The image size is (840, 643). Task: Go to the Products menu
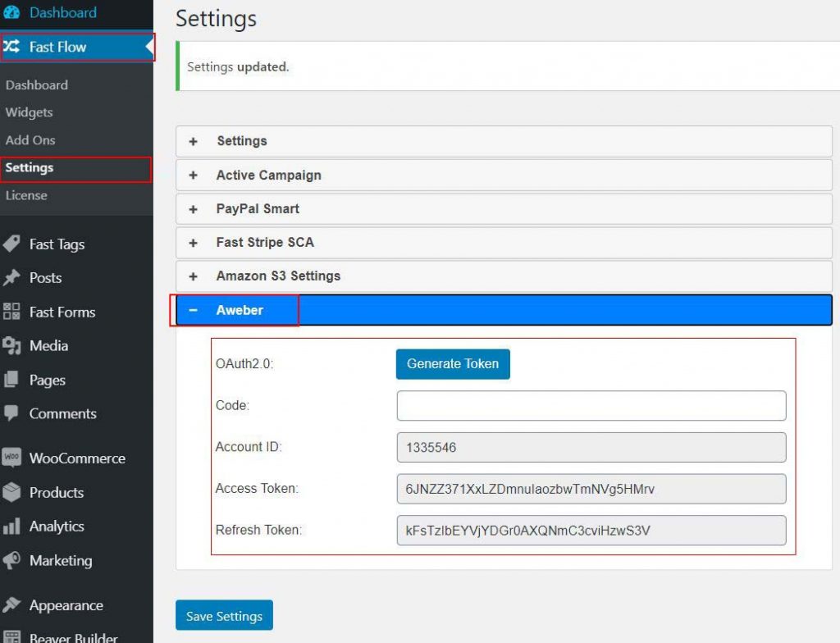tap(57, 492)
